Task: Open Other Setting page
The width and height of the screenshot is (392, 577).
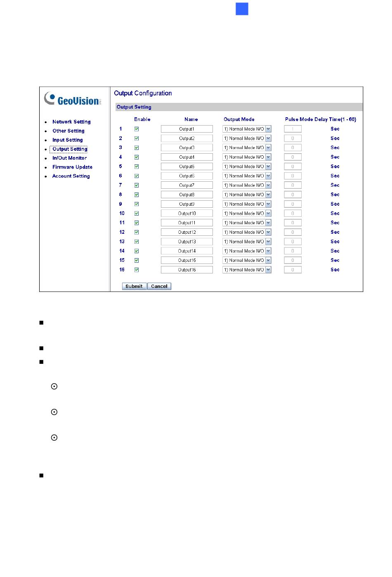Action: (68, 131)
